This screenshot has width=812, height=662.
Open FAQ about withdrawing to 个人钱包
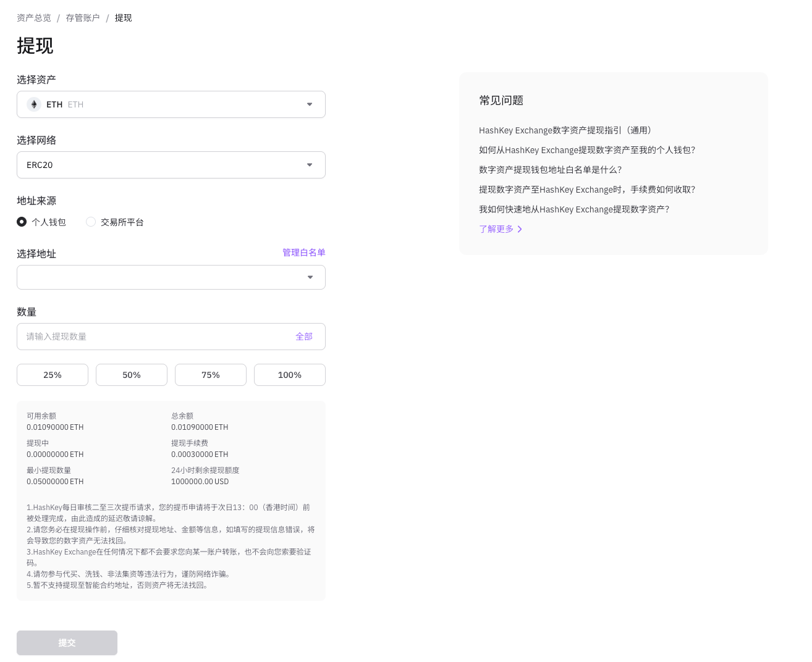[x=587, y=150]
